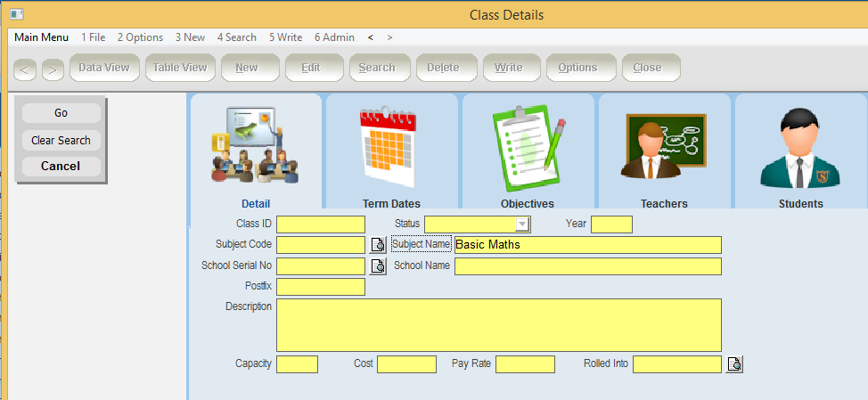Click the previous record arrow button
This screenshot has height=400, width=868.
click(25, 69)
